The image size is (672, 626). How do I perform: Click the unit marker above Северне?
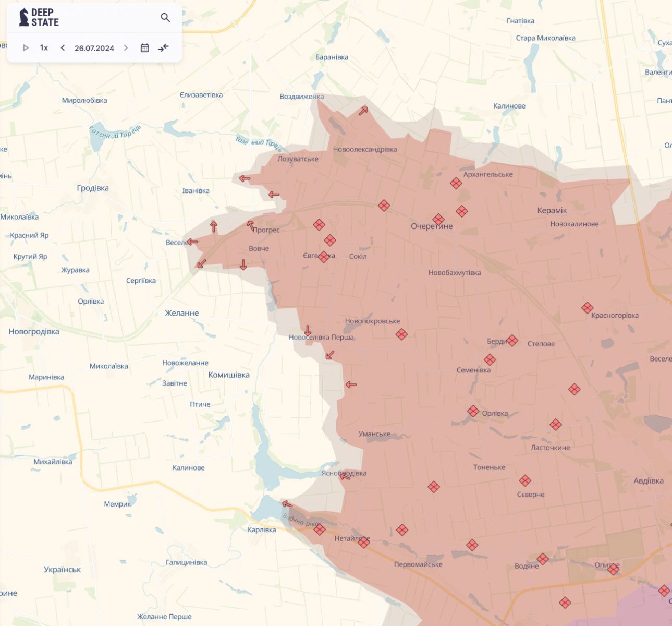(525, 480)
